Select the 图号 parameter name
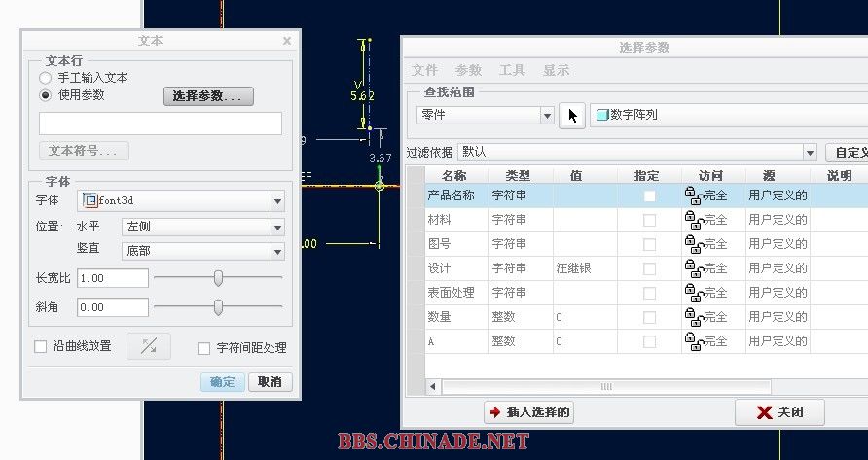The width and height of the screenshot is (868, 460). click(x=440, y=244)
